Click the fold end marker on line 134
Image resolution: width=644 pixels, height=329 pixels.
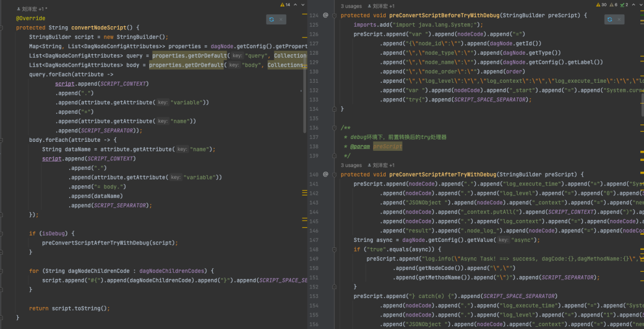click(335, 109)
